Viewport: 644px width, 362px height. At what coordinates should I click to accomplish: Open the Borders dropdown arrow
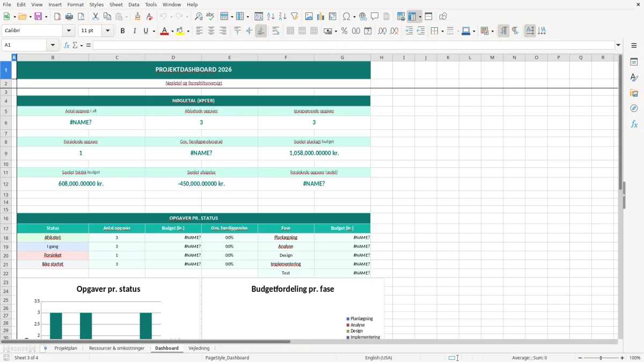[442, 31]
